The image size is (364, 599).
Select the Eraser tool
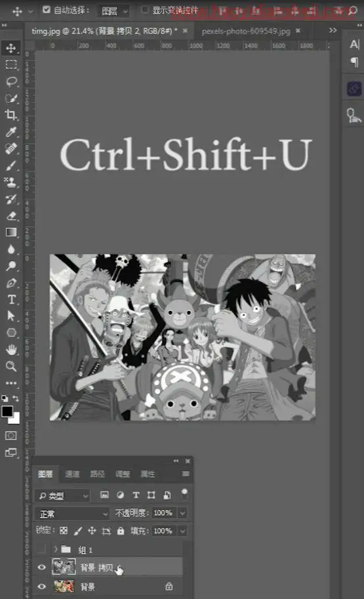[x=11, y=216]
